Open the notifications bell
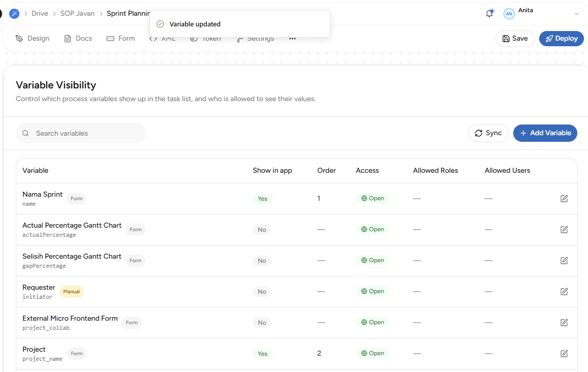The height and width of the screenshot is (372, 588). 489,14
